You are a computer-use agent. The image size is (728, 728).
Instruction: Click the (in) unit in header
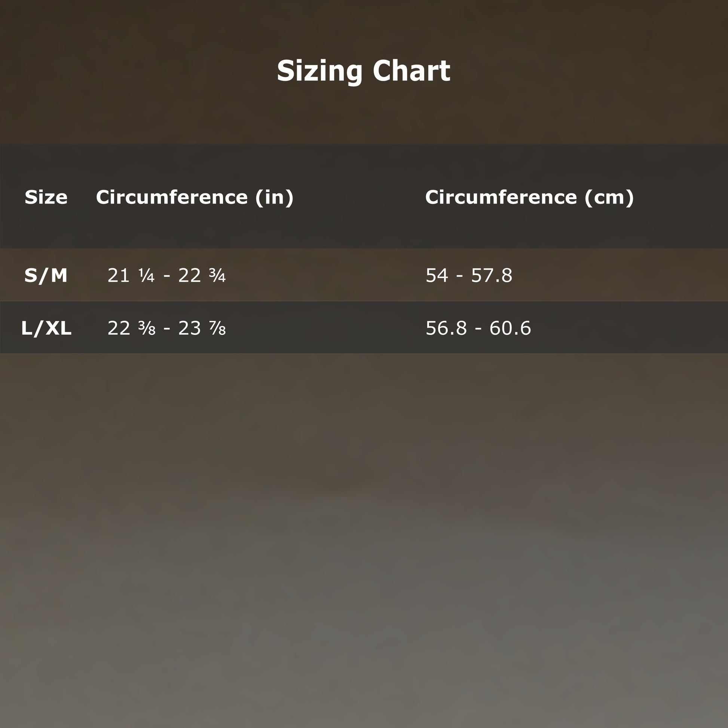pos(274,197)
